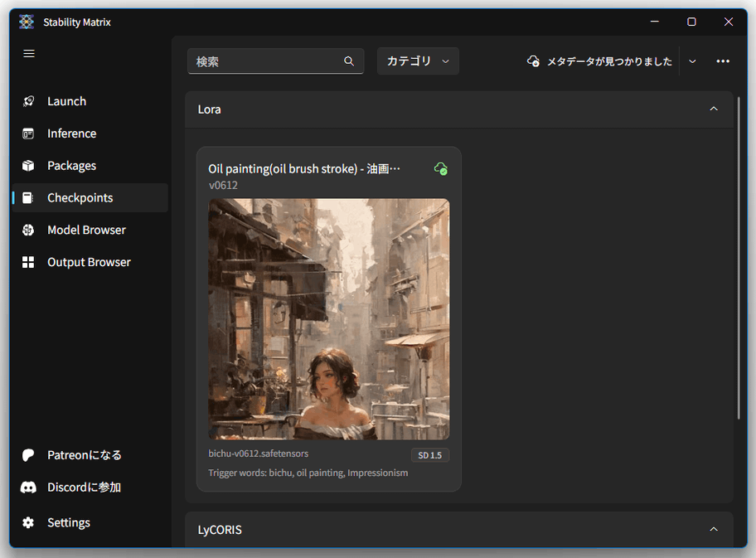This screenshot has height=558, width=756.
Task: Open the カテゴリ dropdown
Action: 418,61
